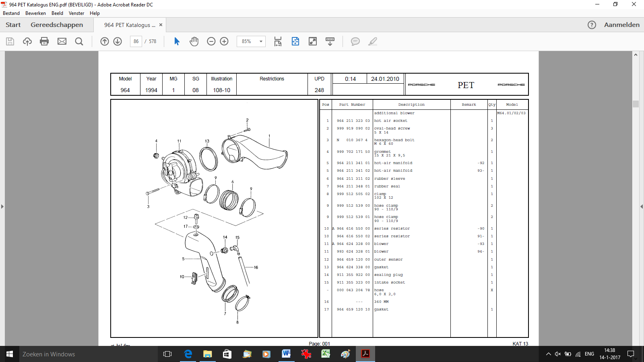Click the Print file icon
The width and height of the screenshot is (644, 362).
tap(44, 41)
